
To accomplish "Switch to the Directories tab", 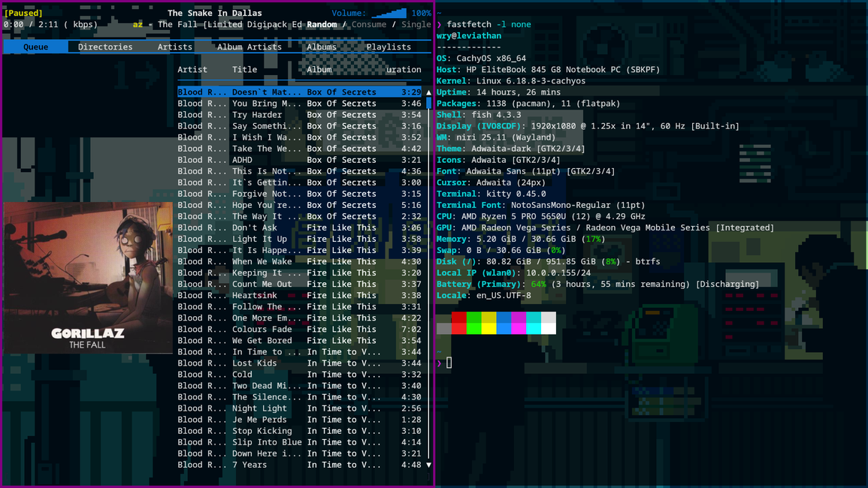I will point(105,47).
